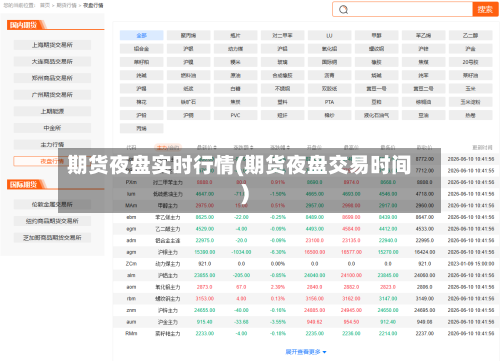Sort by the latest price column header
Screen dimensions: 500x361
(207, 147)
